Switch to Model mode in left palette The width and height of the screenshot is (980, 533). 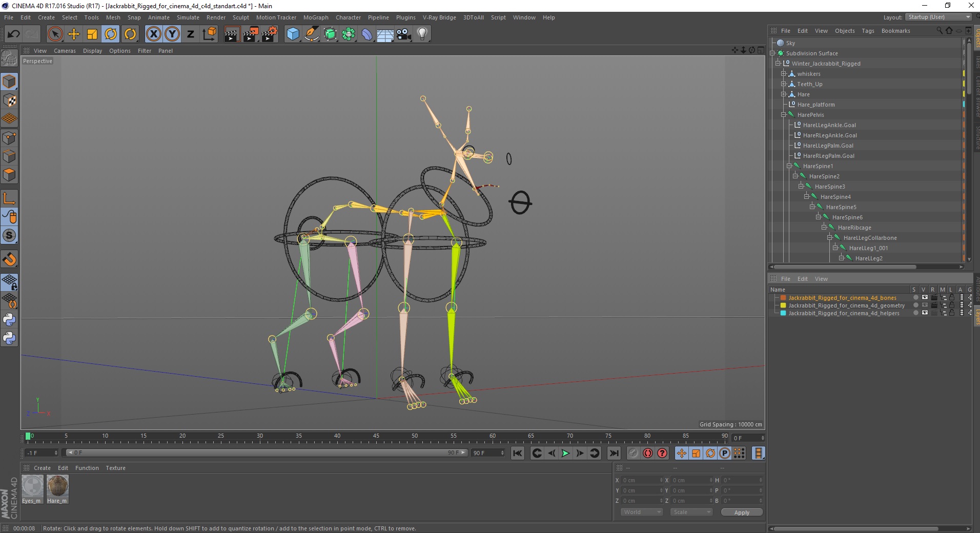9,81
